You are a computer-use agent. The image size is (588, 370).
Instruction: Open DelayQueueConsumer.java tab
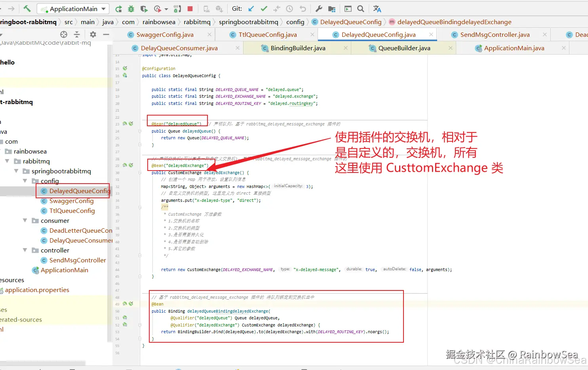pos(179,48)
